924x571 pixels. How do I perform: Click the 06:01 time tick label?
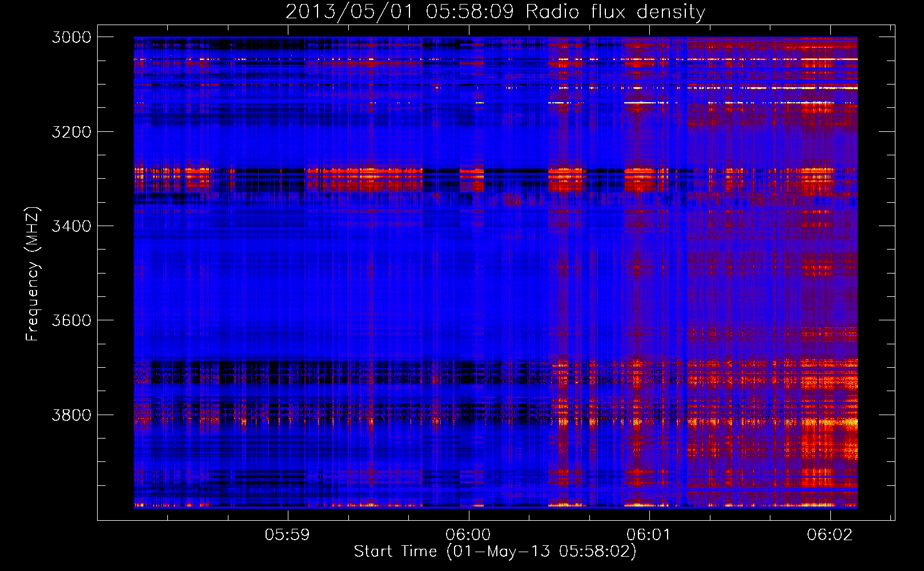pyautogui.click(x=649, y=534)
